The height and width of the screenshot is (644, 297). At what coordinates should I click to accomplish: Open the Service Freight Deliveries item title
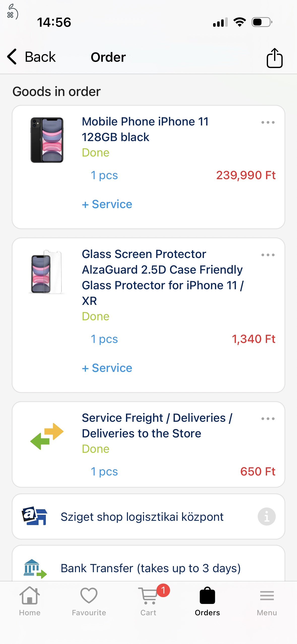tap(157, 426)
